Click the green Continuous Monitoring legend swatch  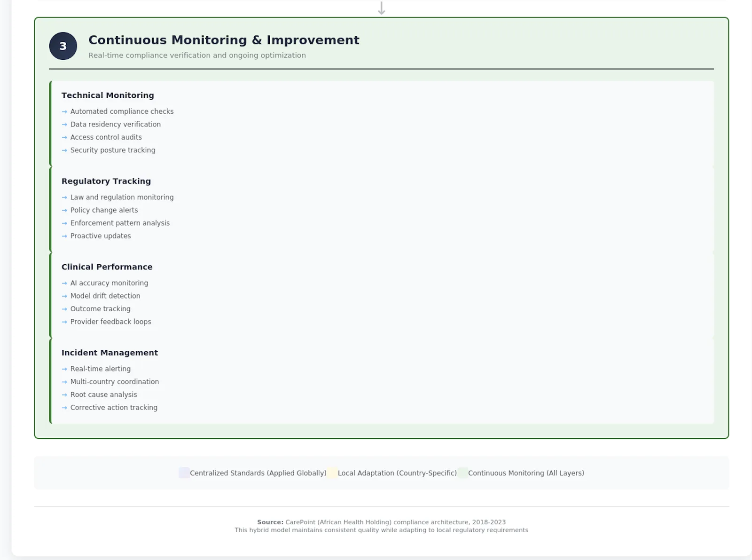462,473
